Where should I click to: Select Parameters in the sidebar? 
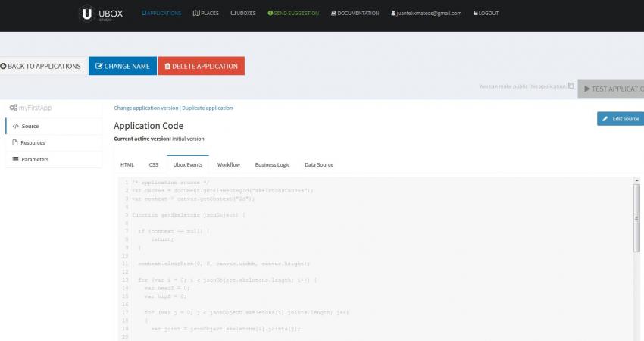tap(54, 159)
